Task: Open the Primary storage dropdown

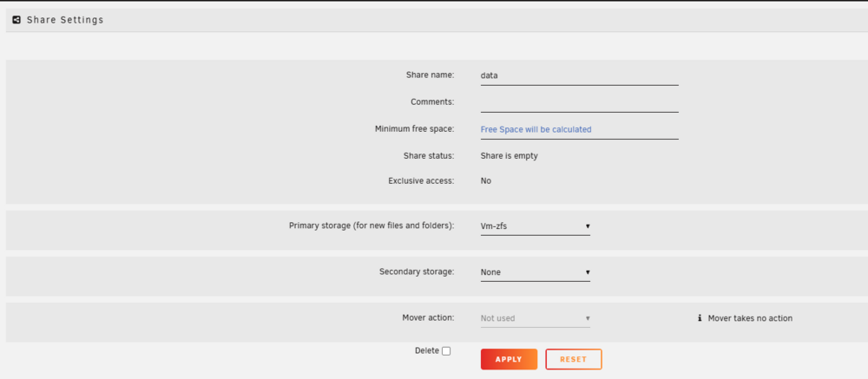Action: coord(536,226)
